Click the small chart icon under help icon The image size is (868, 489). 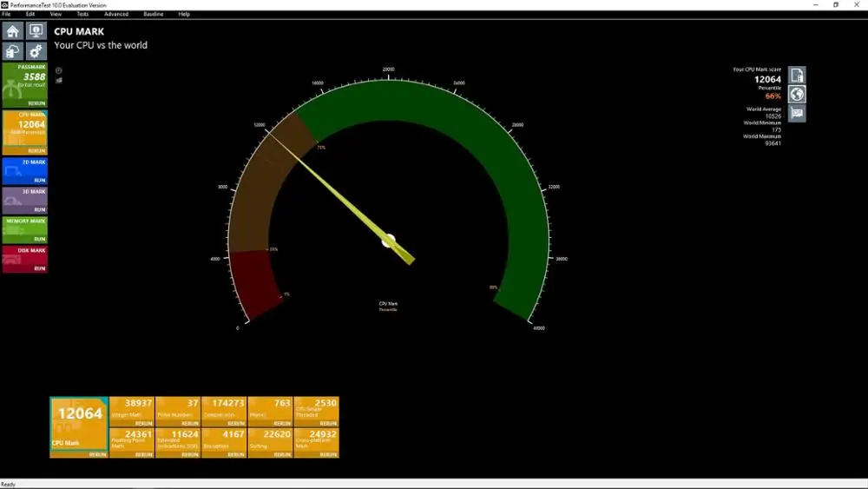click(59, 80)
